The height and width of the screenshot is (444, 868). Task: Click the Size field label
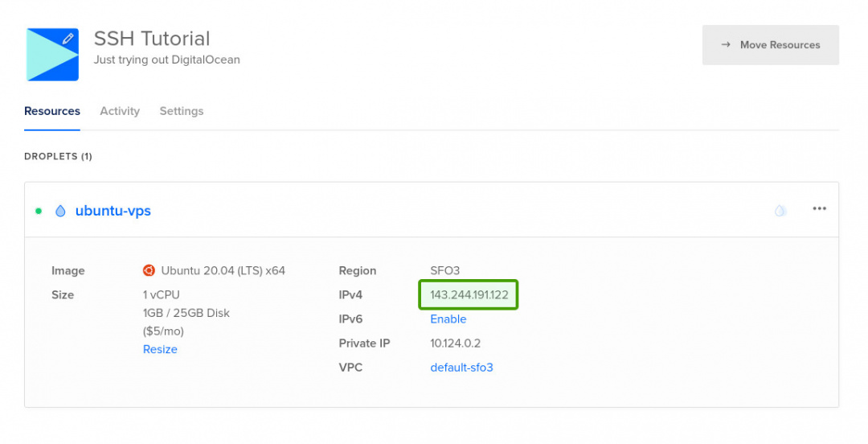tap(63, 295)
